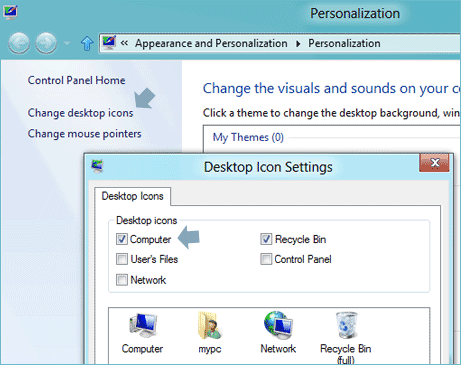The image size is (461, 365).
Task: Enable the Control Panel checkbox
Action: 266,259
